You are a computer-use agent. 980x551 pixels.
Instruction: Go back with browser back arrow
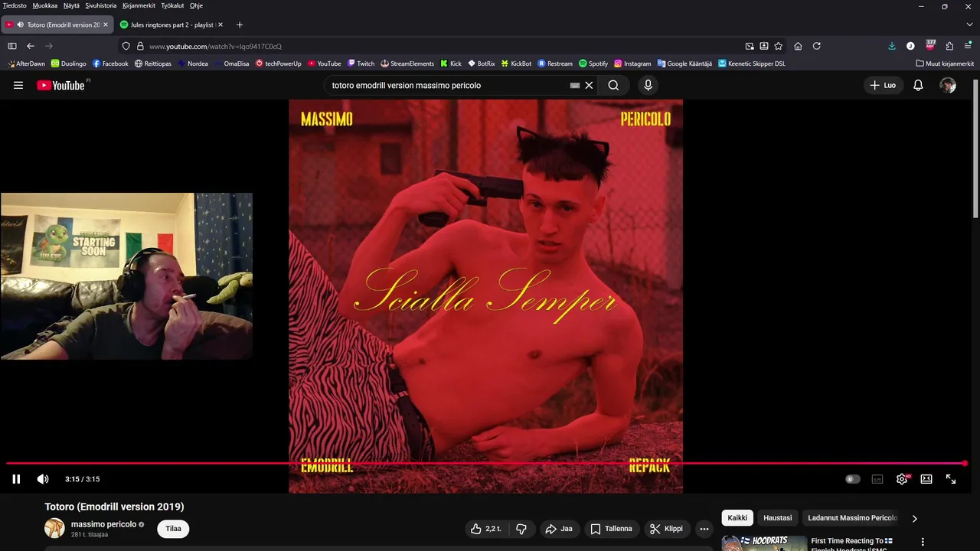(31, 46)
